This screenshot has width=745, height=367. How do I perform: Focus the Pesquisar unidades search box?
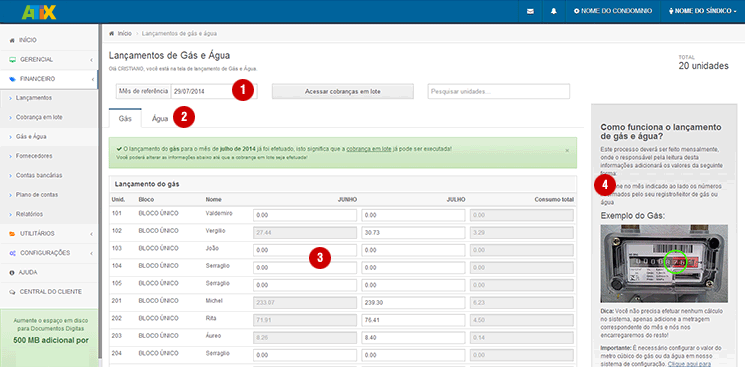tap(498, 91)
